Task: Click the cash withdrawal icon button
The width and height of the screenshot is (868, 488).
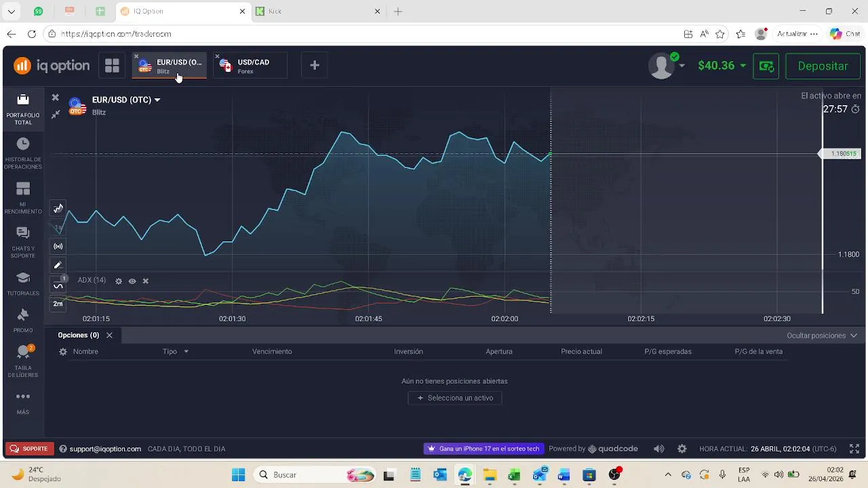Action: [x=766, y=66]
